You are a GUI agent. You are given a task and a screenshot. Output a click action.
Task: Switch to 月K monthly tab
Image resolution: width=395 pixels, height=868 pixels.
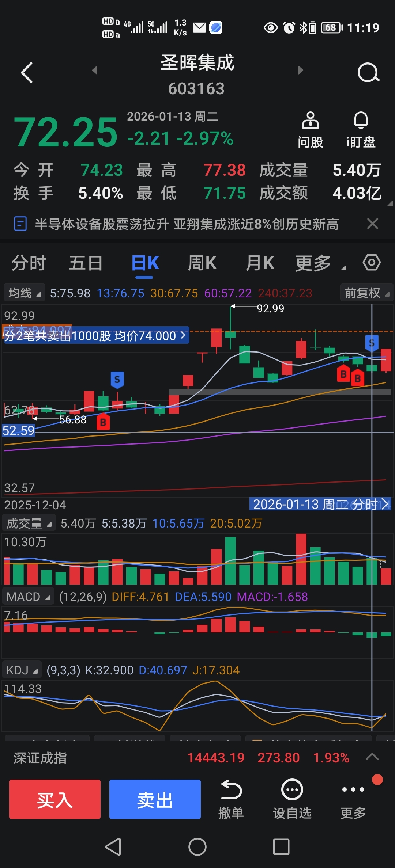coord(260,263)
